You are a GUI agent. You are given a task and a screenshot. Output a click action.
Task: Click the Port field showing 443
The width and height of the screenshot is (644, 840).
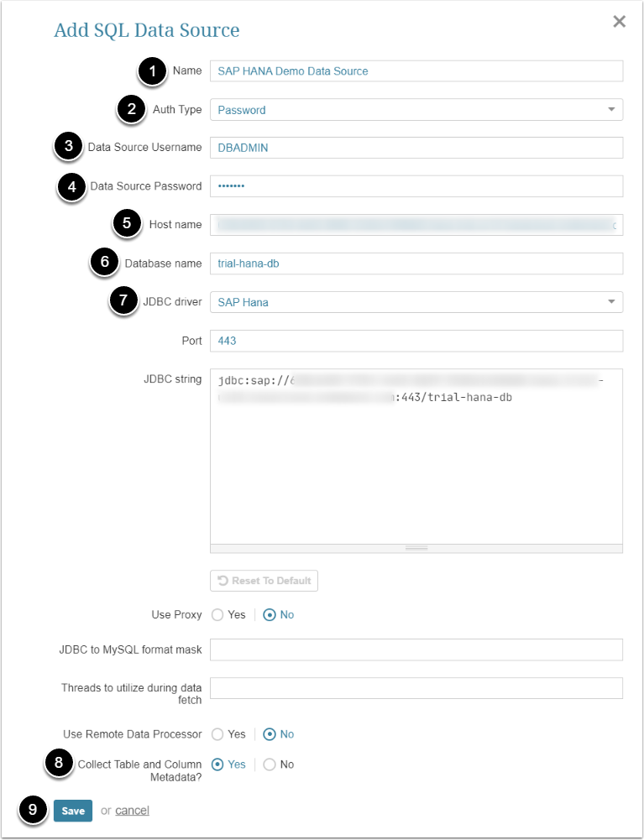(x=416, y=341)
